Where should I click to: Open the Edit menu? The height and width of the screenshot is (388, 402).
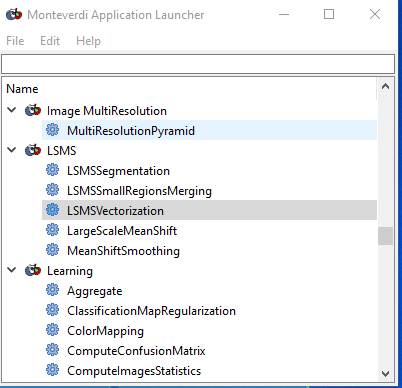tap(50, 41)
